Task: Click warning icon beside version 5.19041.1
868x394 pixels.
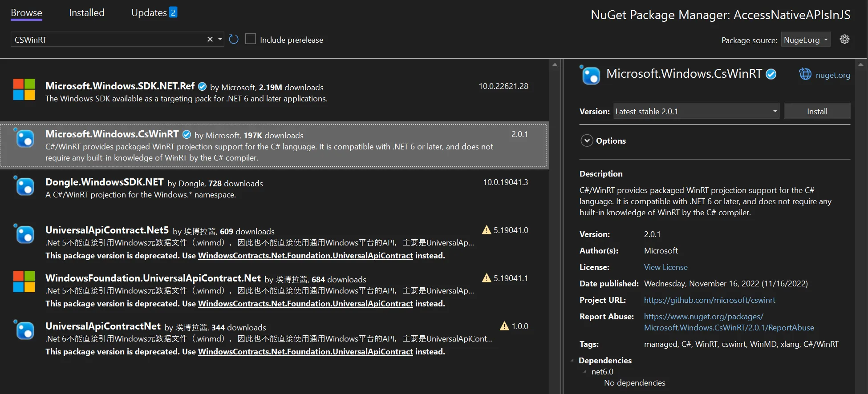Action: click(487, 278)
